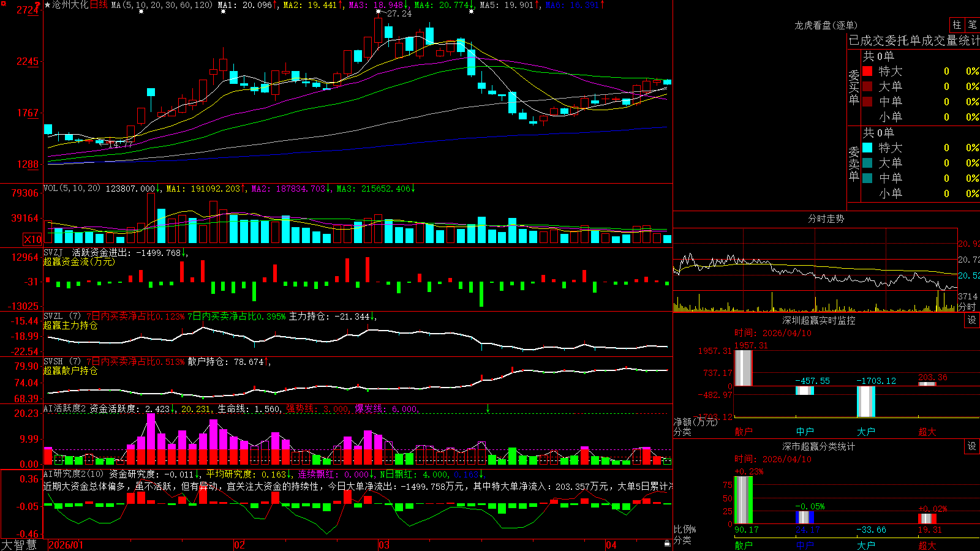The image size is (980, 551).
Task: Click the star icon before 沧州大化
Action: coord(48,5)
